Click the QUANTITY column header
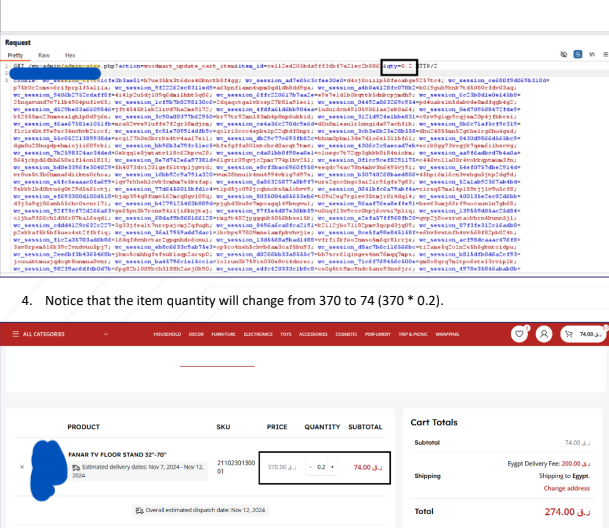 tap(322, 427)
